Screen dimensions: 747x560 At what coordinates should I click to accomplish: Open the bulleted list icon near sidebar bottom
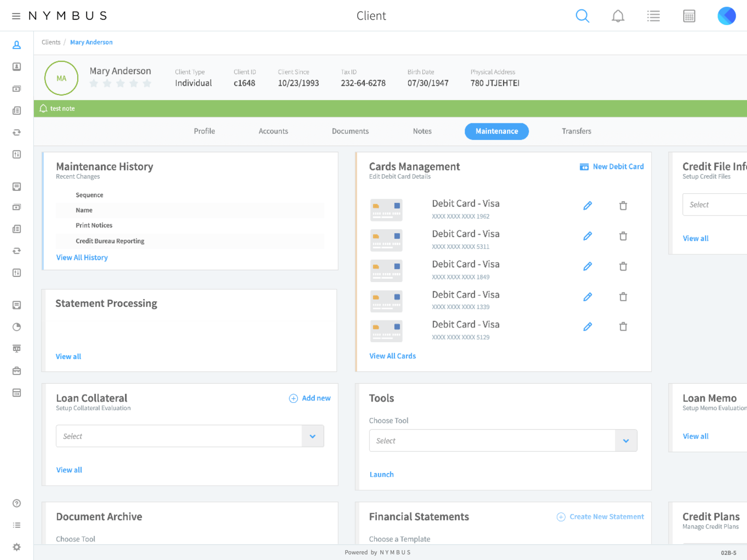pyautogui.click(x=17, y=525)
